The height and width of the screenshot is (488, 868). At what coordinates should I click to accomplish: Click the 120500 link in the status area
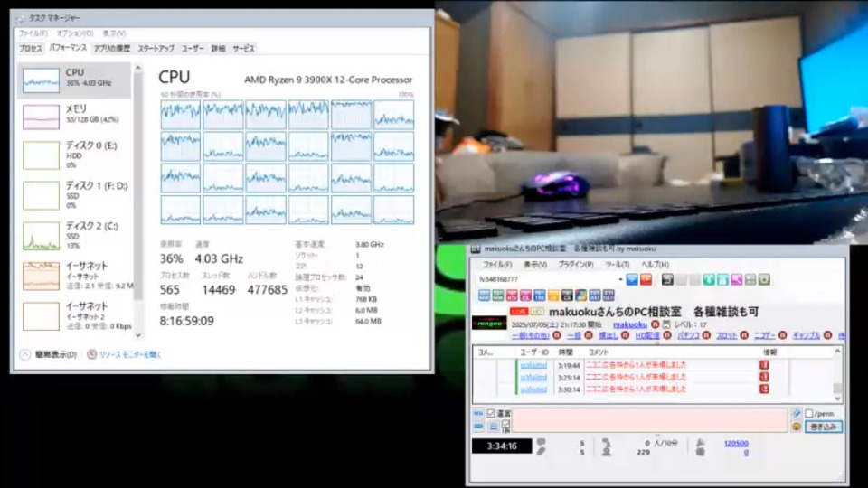pos(736,443)
